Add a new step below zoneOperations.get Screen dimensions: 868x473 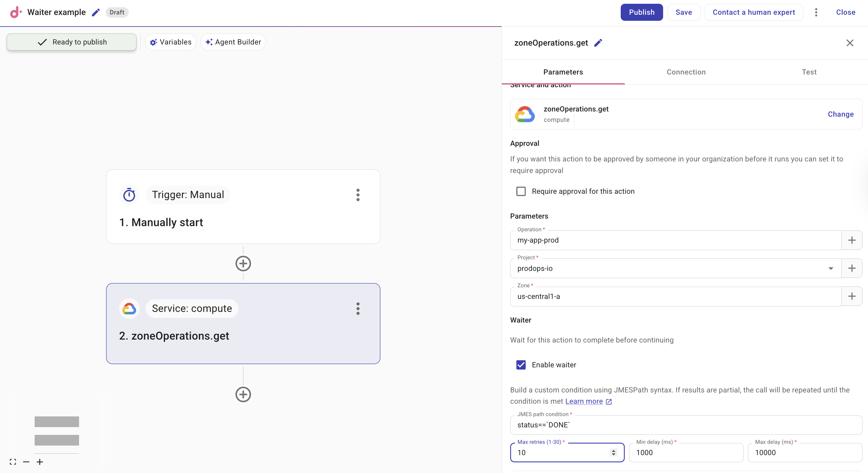coord(243,394)
